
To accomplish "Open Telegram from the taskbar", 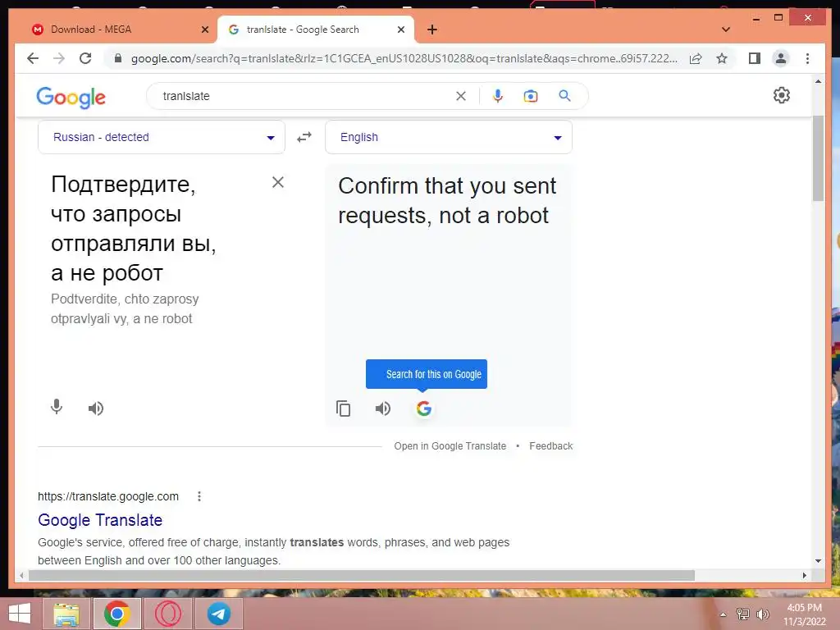I will tap(219, 614).
